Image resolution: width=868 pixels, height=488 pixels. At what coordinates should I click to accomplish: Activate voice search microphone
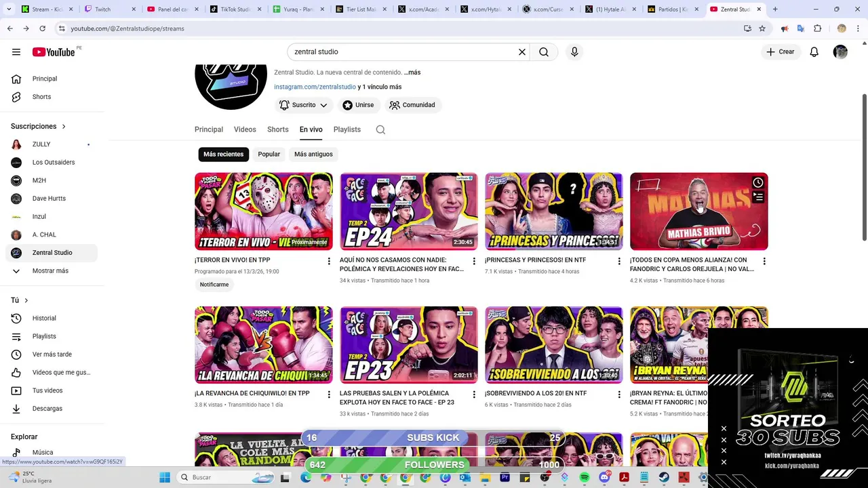[574, 52]
